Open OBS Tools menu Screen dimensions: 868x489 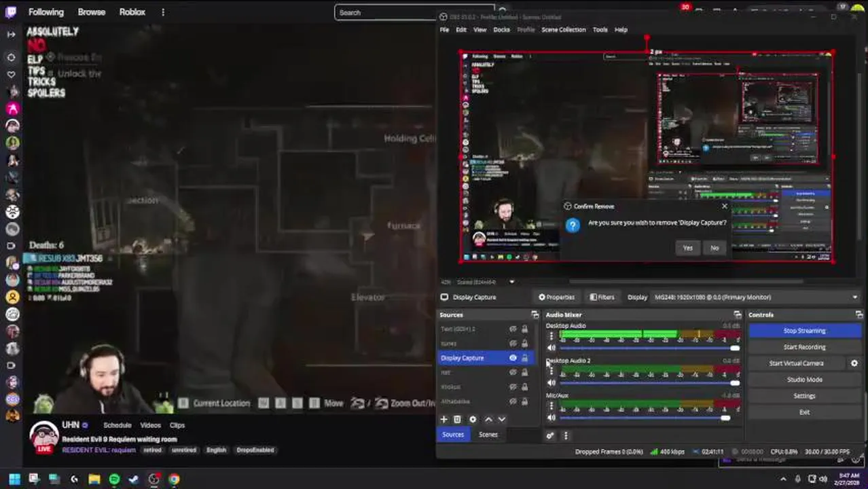600,30
